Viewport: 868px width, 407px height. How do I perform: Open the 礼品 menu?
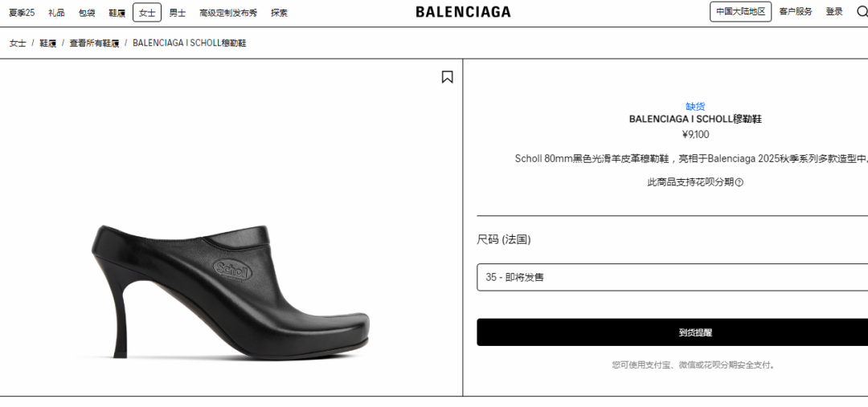(x=56, y=13)
